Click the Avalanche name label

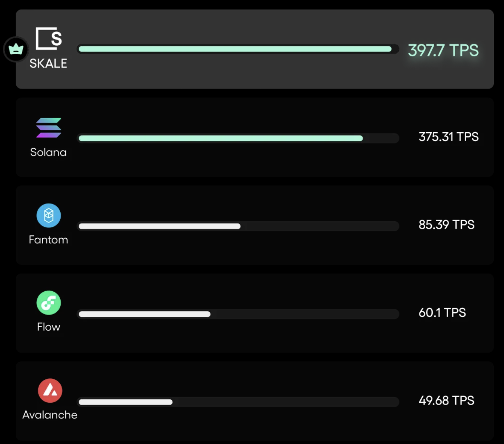click(50, 415)
